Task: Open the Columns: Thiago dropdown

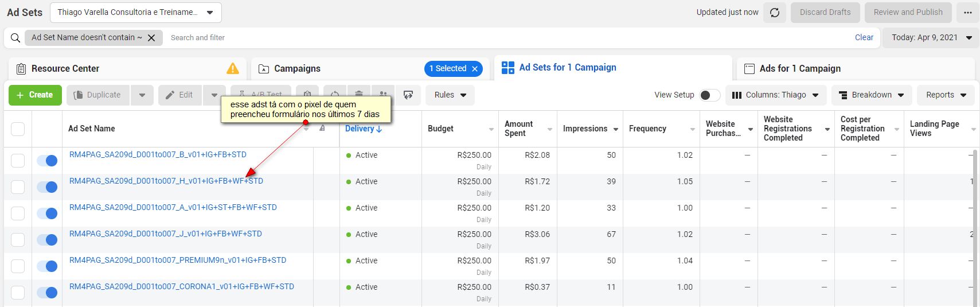Action: 776,95
